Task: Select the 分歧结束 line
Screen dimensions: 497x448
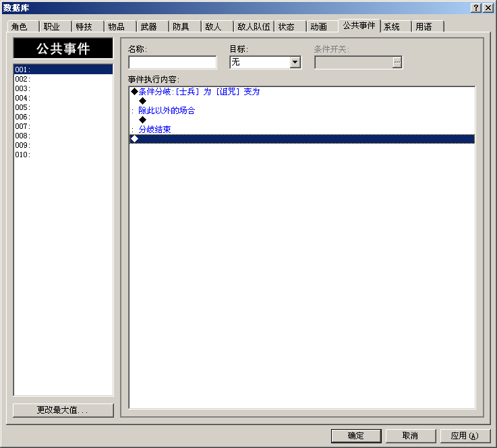Action: (302, 130)
